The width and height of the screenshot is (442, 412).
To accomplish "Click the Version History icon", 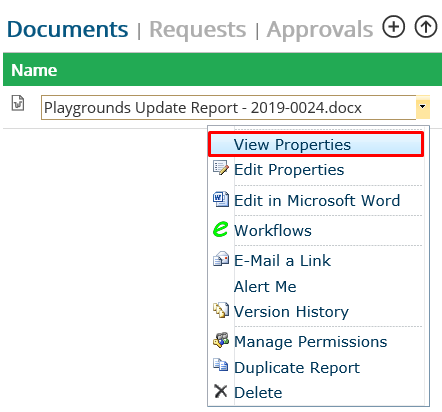I will 221,310.
